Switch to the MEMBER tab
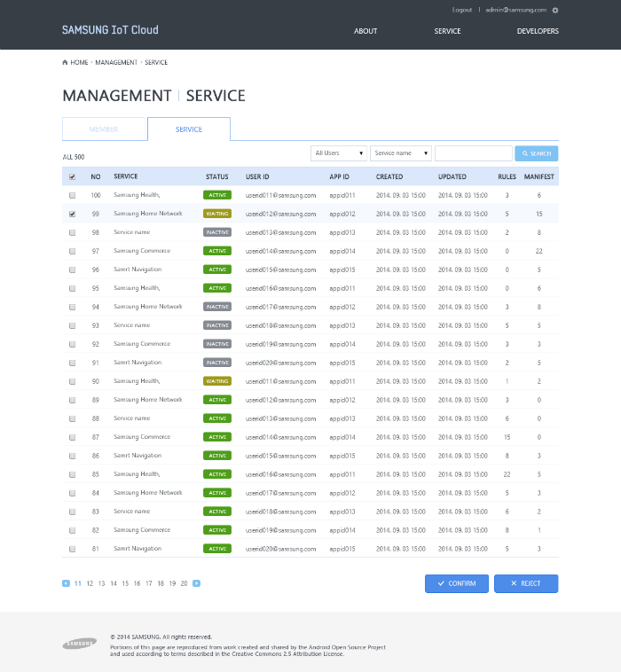621x672 pixels. (104, 129)
